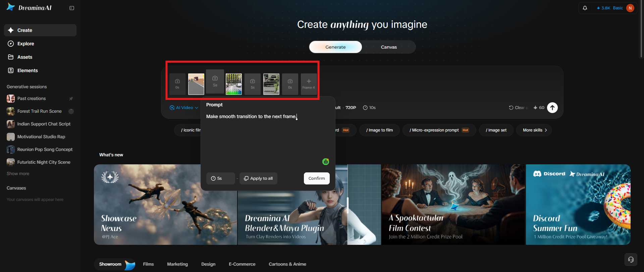Switch to the Generate mode
This screenshot has width=644, height=272.
335,47
